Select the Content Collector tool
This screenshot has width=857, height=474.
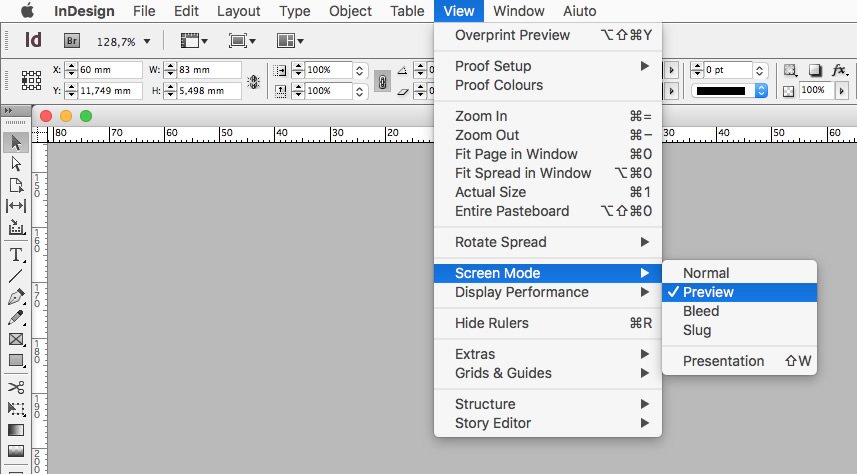(x=16, y=227)
